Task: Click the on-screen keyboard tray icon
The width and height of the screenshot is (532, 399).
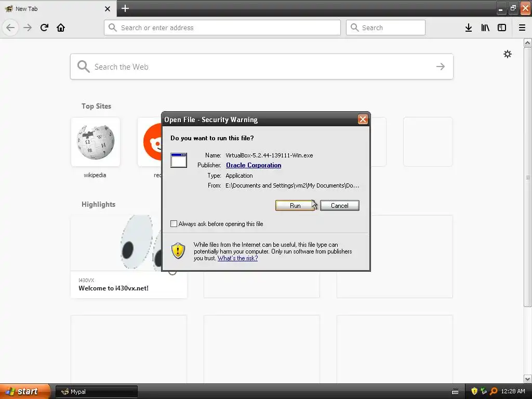Action: coord(455,392)
